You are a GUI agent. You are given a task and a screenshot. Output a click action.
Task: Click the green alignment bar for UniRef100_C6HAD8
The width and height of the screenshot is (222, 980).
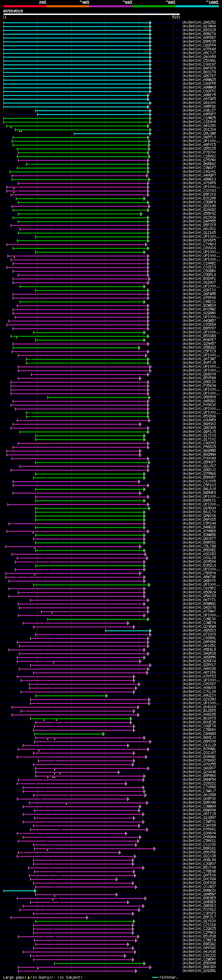coord(69,734)
